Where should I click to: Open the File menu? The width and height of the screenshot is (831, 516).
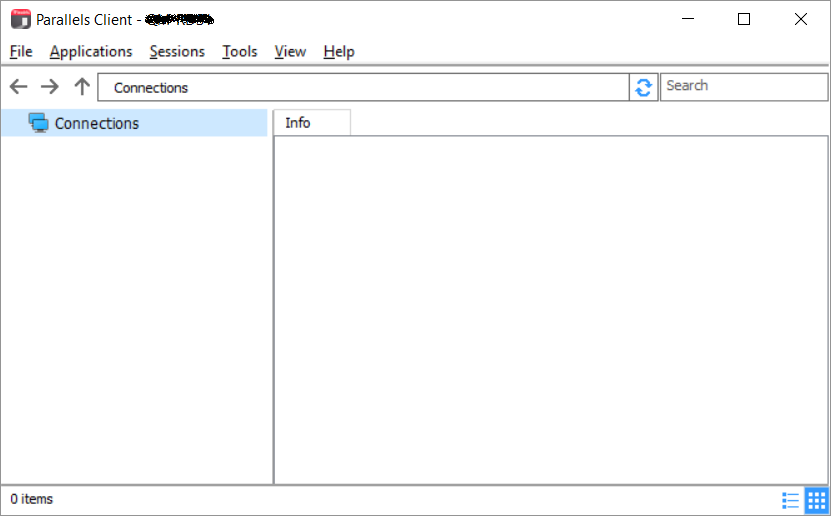click(21, 51)
